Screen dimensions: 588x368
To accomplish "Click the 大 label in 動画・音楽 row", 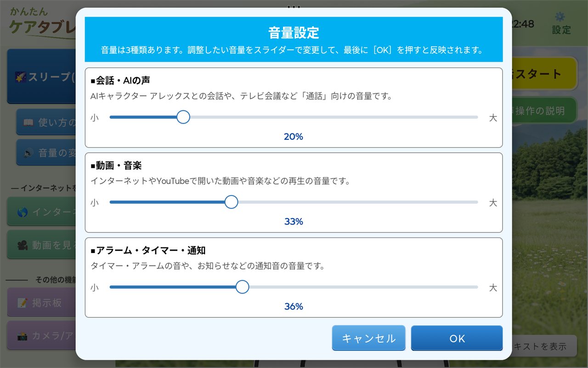I will (493, 203).
